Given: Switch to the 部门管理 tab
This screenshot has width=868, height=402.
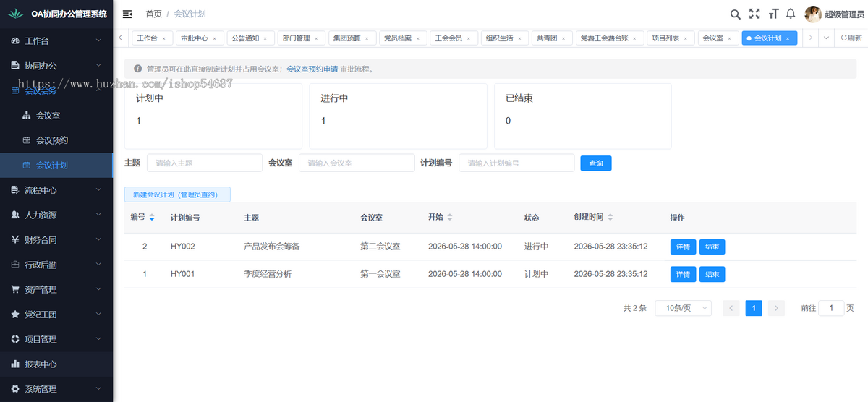Looking at the screenshot, I should pos(301,38).
